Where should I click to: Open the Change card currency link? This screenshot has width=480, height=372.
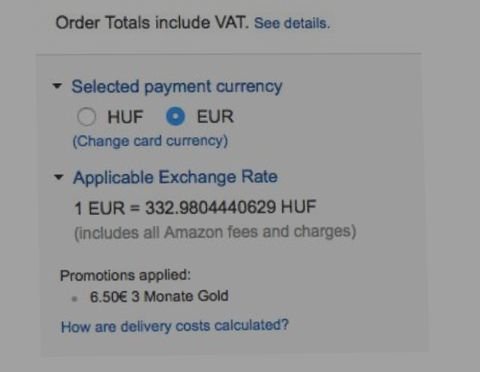tap(150, 141)
